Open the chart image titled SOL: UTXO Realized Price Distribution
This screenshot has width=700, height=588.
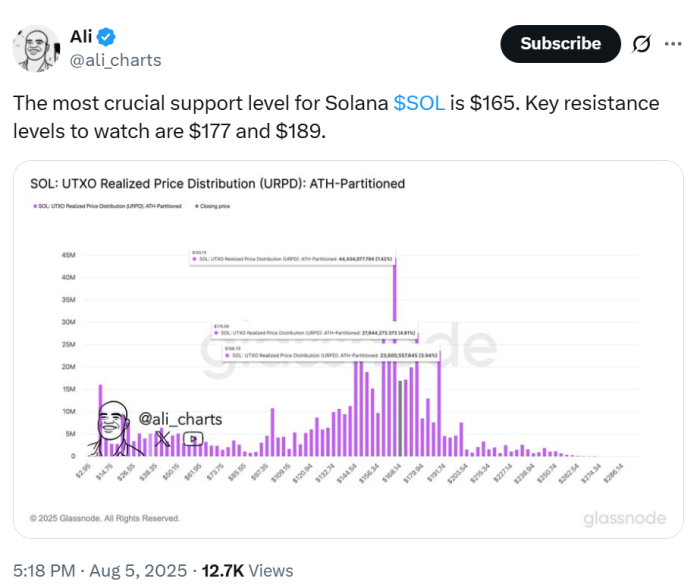(x=348, y=349)
